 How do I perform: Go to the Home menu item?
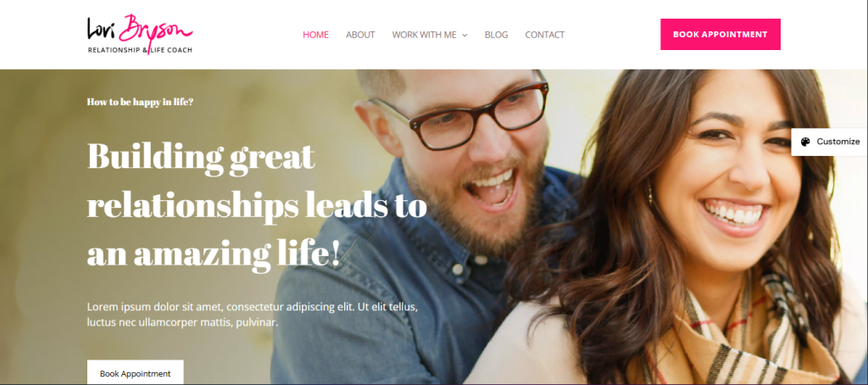(315, 35)
